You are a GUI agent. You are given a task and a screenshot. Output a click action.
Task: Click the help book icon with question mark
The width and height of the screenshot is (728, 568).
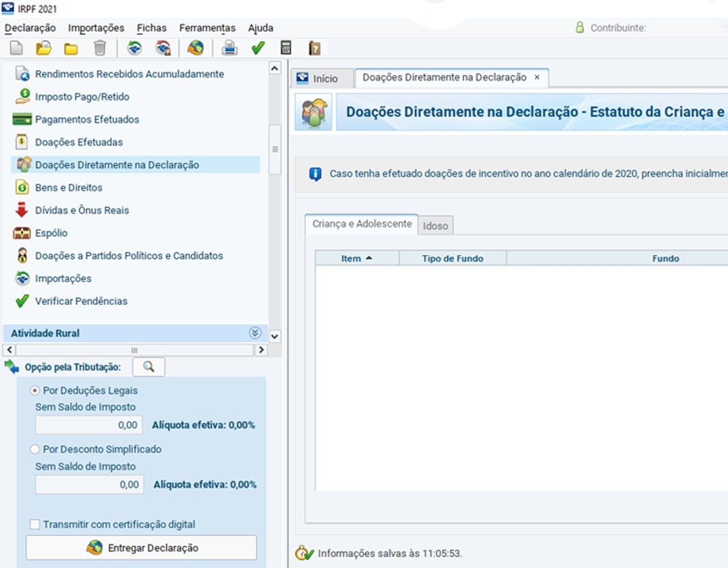point(314,48)
